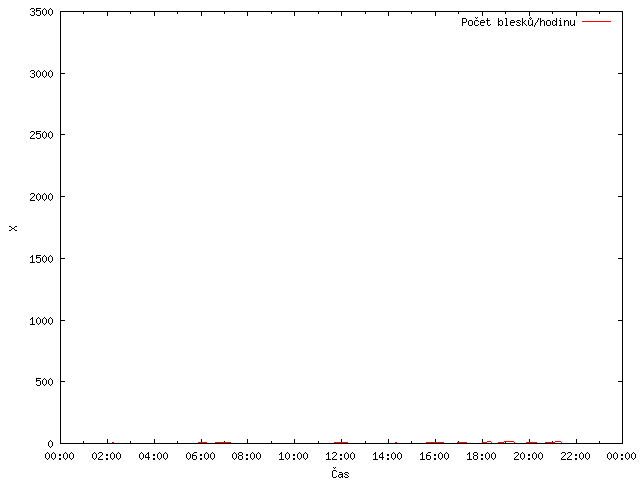Image resolution: width=640 pixels, height=480 pixels.
Task: Click the y-axis value 1500
Action: pos(42,259)
